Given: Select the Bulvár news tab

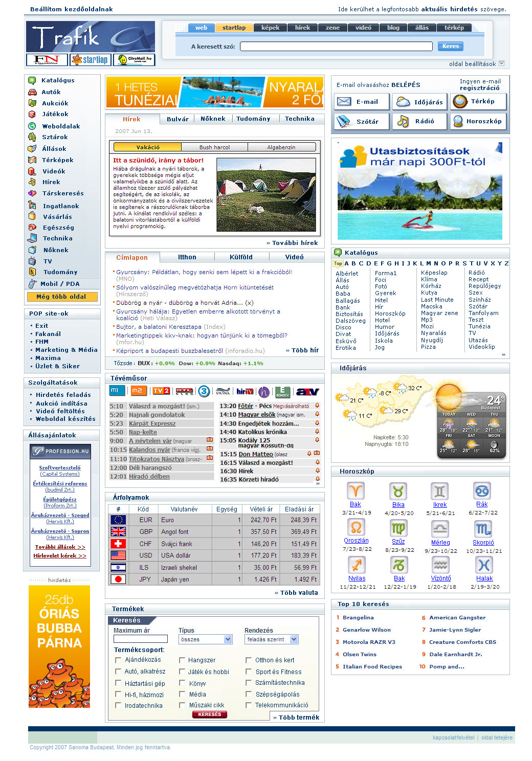Looking at the screenshot, I should [178, 119].
